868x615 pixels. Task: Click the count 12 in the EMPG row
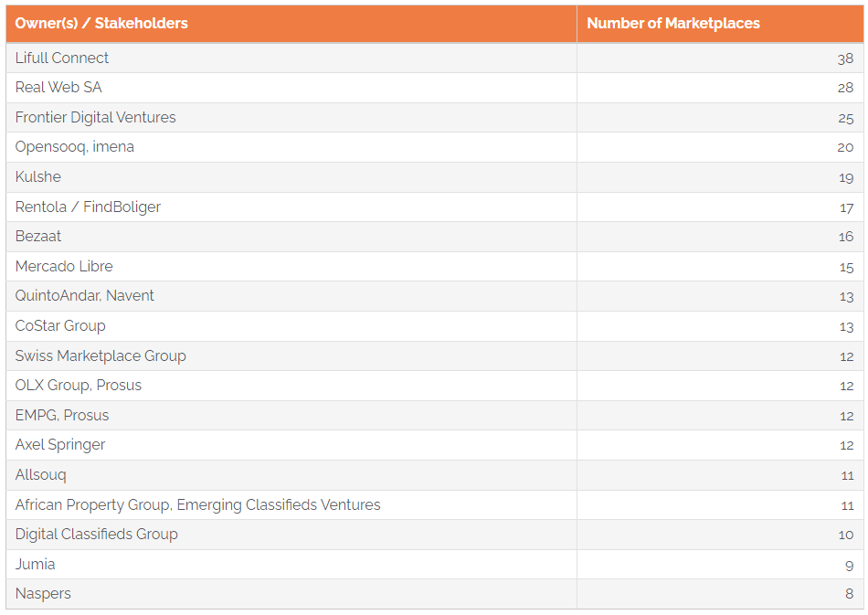[846, 417]
